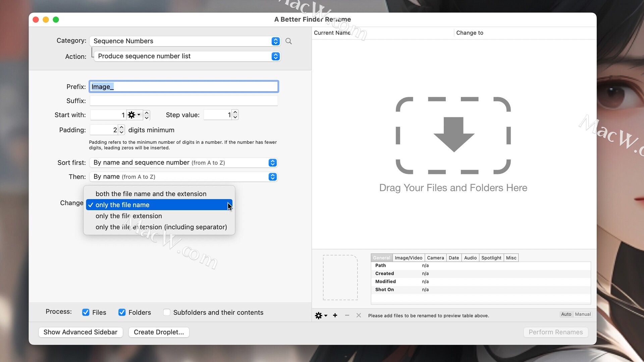Click Show Advanced Sidebar button

point(80,332)
